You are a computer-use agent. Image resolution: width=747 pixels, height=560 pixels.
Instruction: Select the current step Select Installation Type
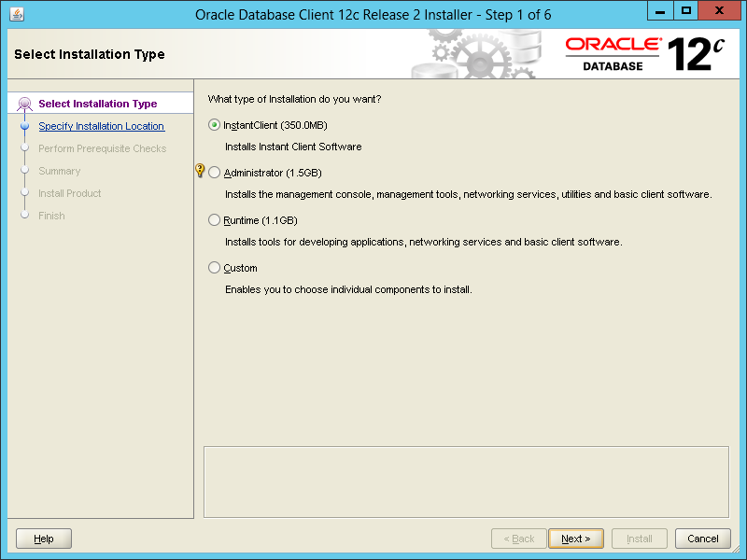click(97, 104)
